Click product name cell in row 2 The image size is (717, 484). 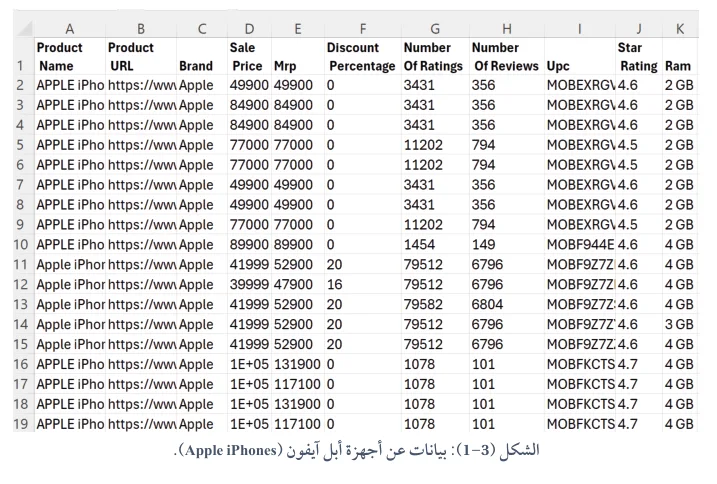(x=70, y=85)
